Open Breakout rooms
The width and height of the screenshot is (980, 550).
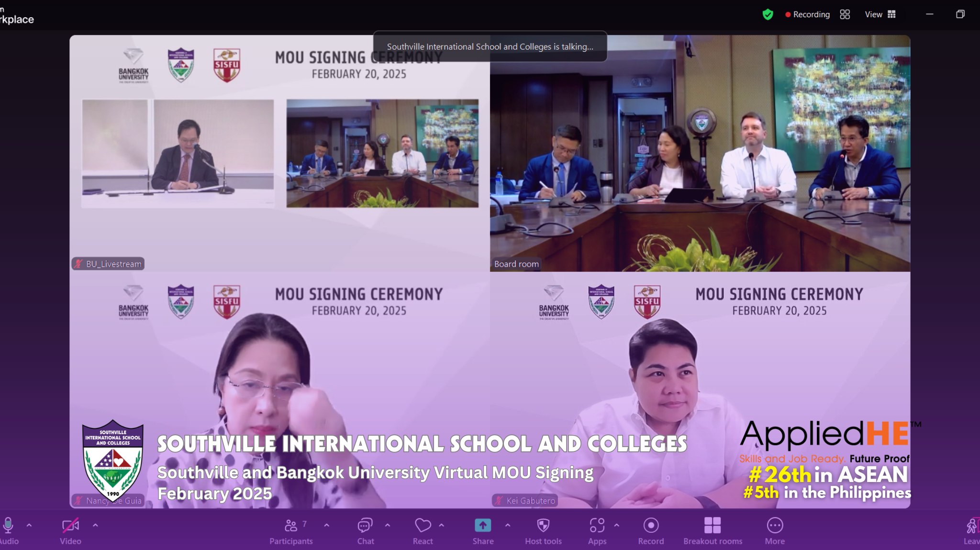pyautogui.click(x=713, y=531)
